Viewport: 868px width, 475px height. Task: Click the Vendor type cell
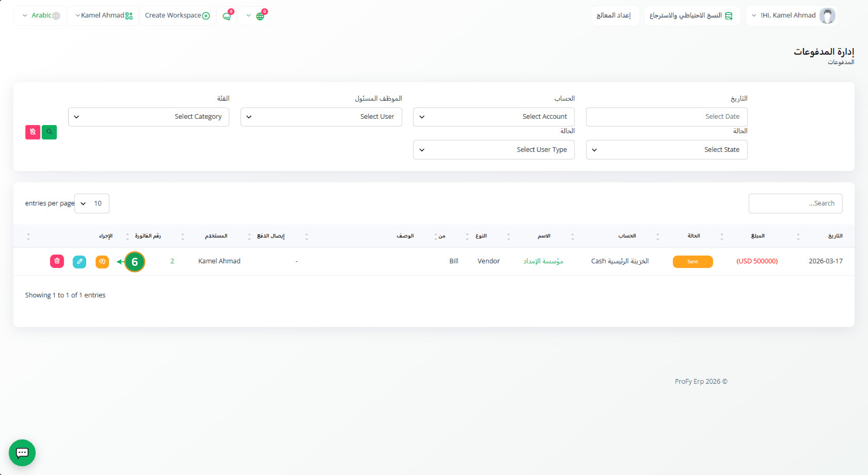click(x=489, y=261)
